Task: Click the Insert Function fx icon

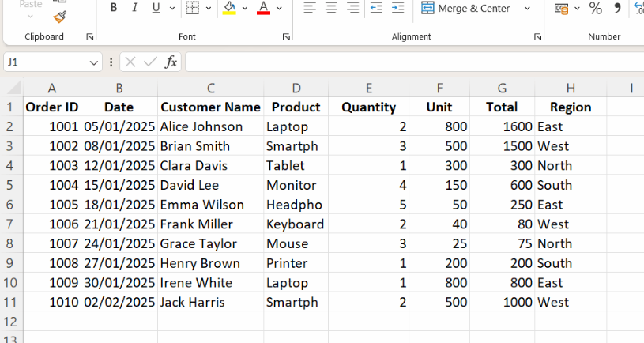Action: coord(171,62)
